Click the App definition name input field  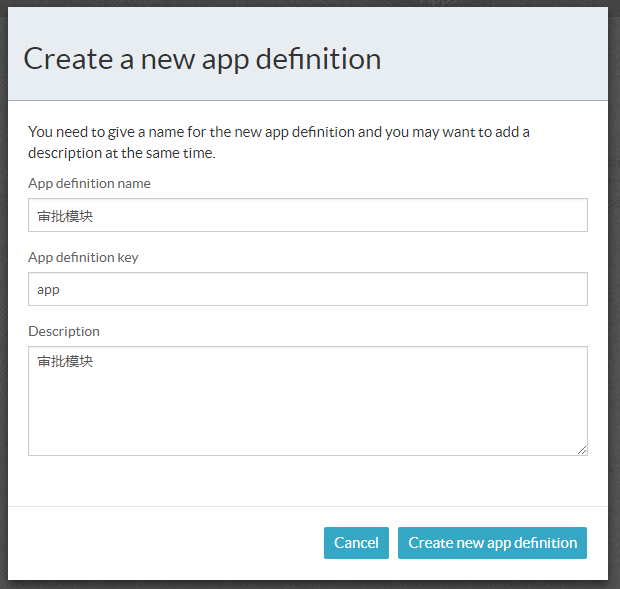click(307, 215)
